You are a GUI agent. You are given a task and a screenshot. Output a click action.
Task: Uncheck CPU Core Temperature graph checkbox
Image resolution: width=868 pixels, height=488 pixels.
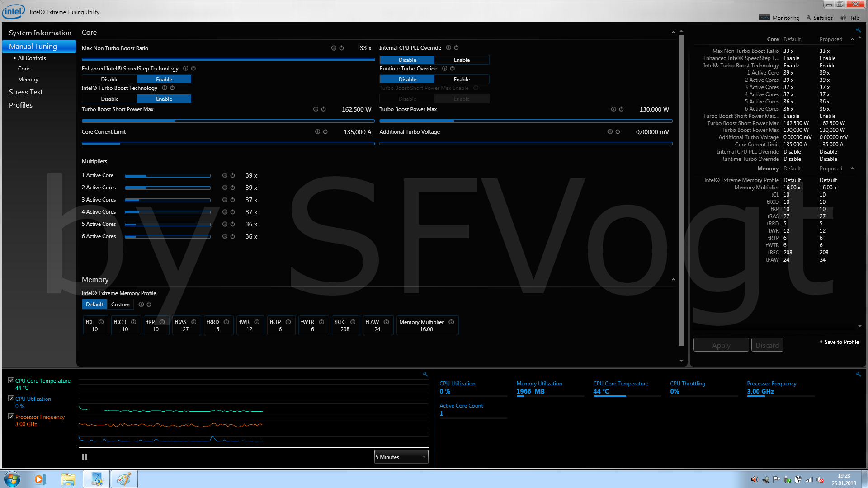coord(11,380)
